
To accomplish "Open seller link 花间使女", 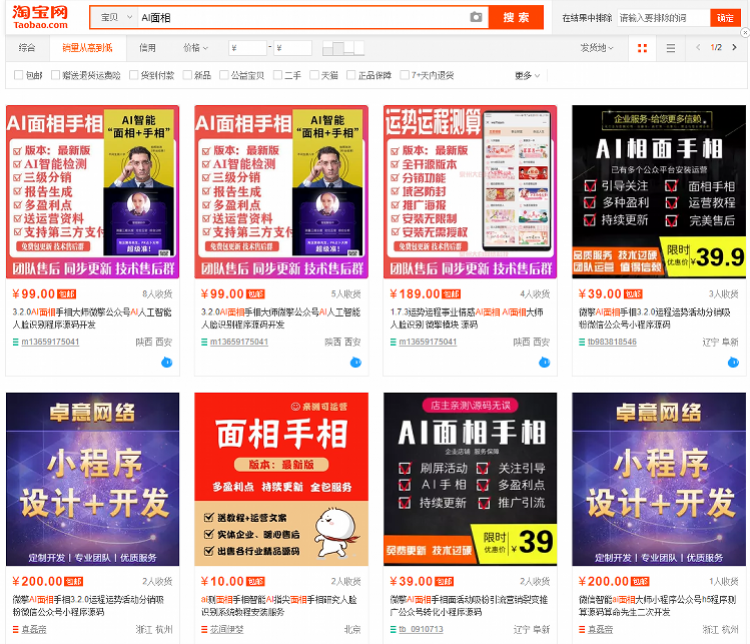I will (227, 630).
